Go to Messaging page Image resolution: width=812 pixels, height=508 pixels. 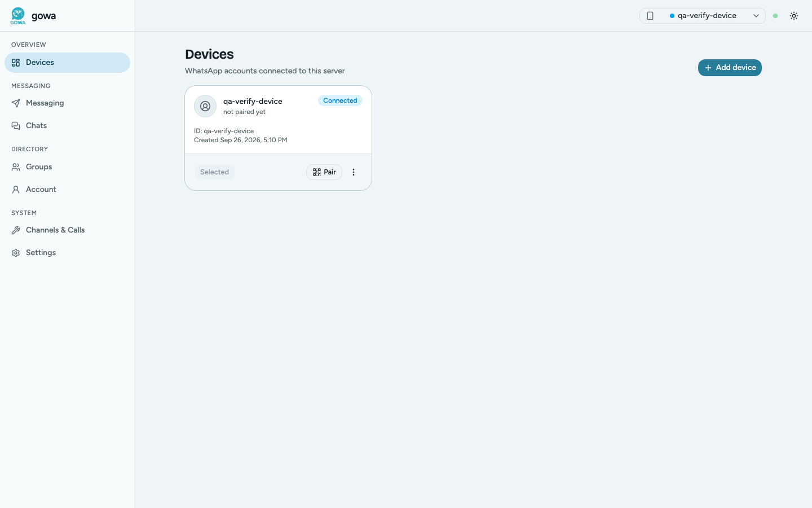point(67,103)
